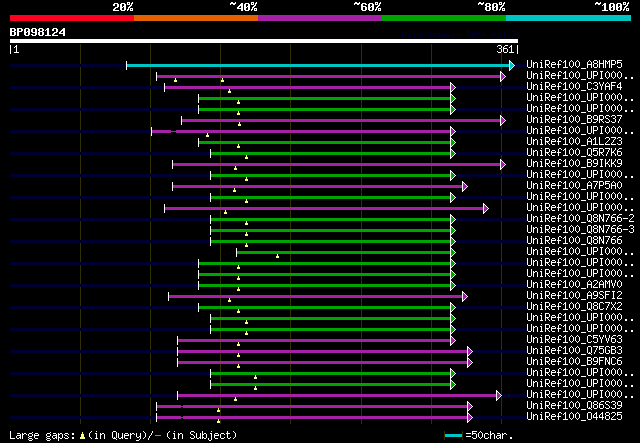Click the white BP098124 query sequence bar
The height and width of the screenshot is (443, 640).
point(264,41)
